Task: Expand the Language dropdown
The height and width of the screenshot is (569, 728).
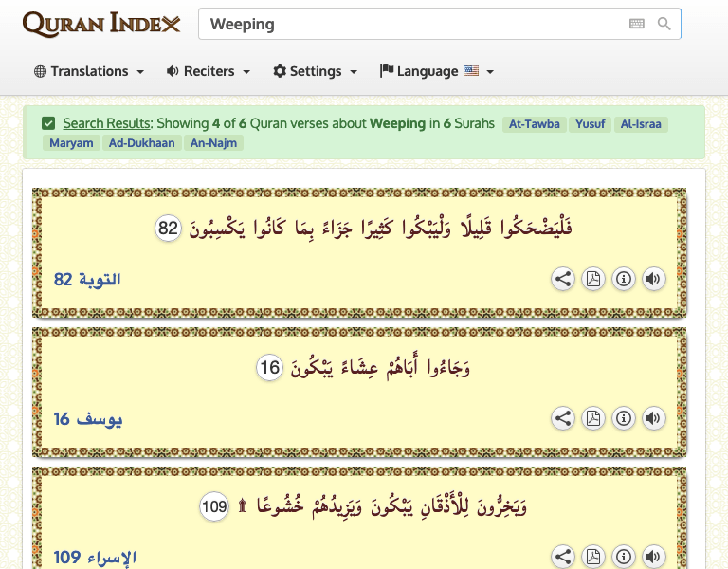Action: click(x=437, y=71)
